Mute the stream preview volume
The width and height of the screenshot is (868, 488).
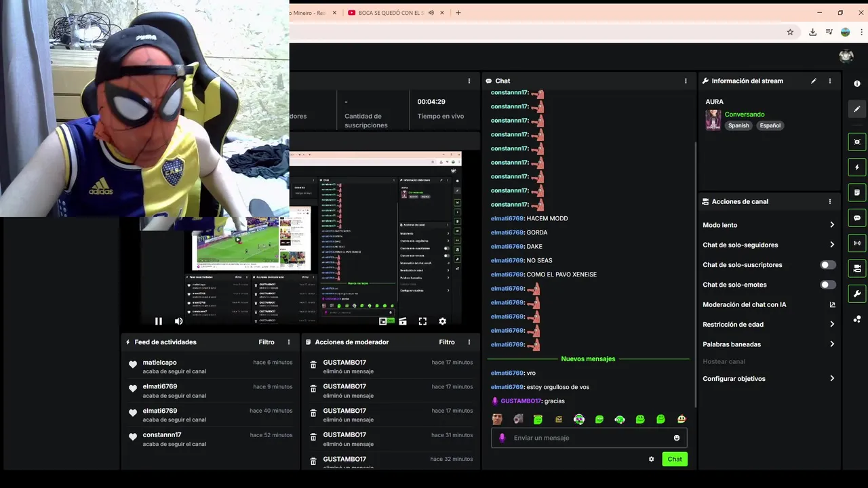click(x=178, y=321)
